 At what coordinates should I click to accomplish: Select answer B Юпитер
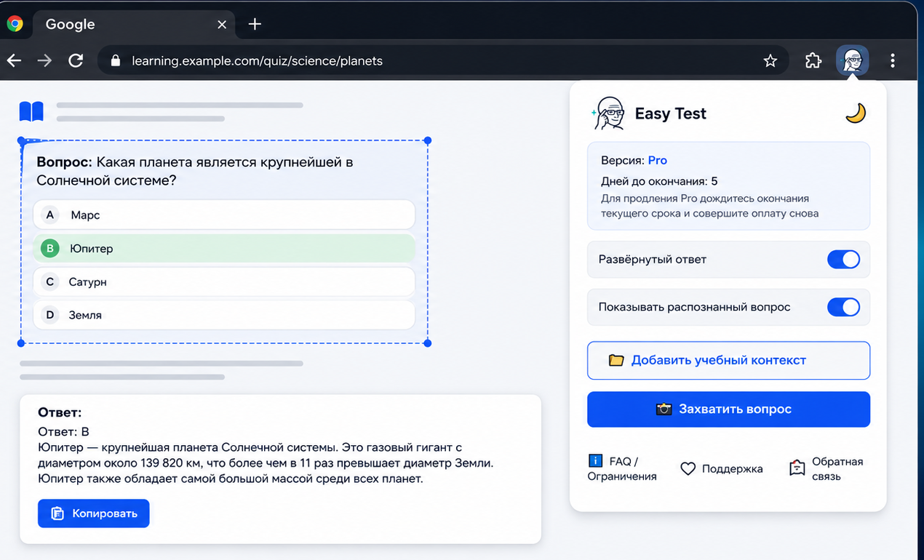[224, 249]
